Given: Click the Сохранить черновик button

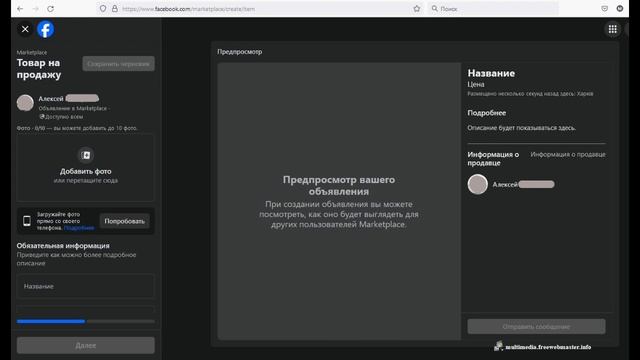Looking at the screenshot, I should [118, 64].
